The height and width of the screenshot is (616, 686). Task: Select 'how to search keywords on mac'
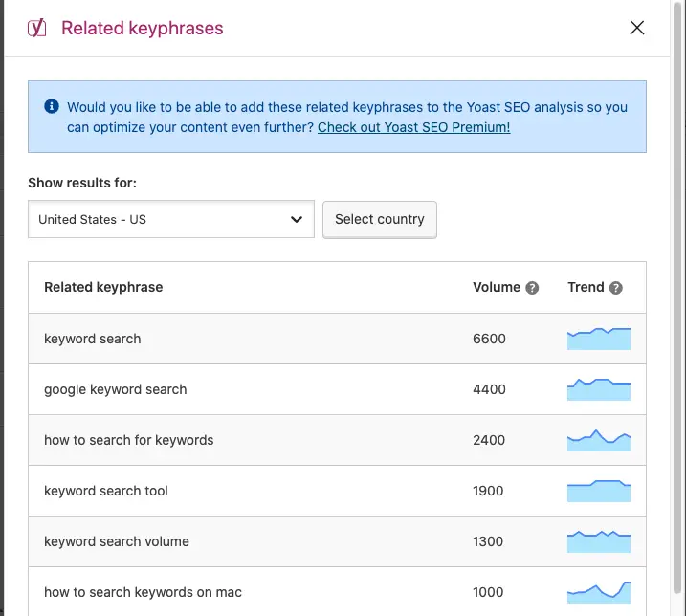(144, 592)
